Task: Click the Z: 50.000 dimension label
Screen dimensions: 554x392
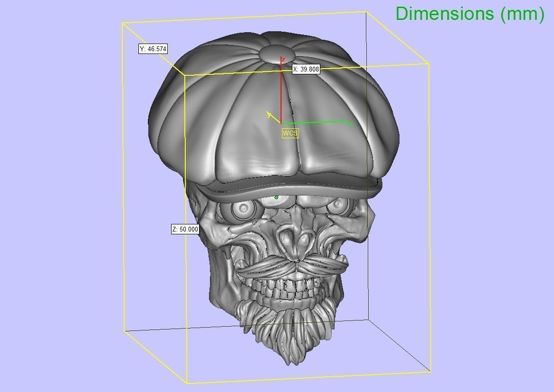Action: (185, 229)
